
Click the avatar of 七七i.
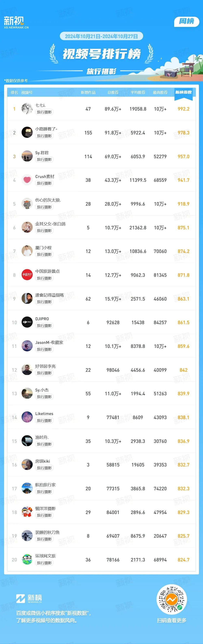(27, 109)
